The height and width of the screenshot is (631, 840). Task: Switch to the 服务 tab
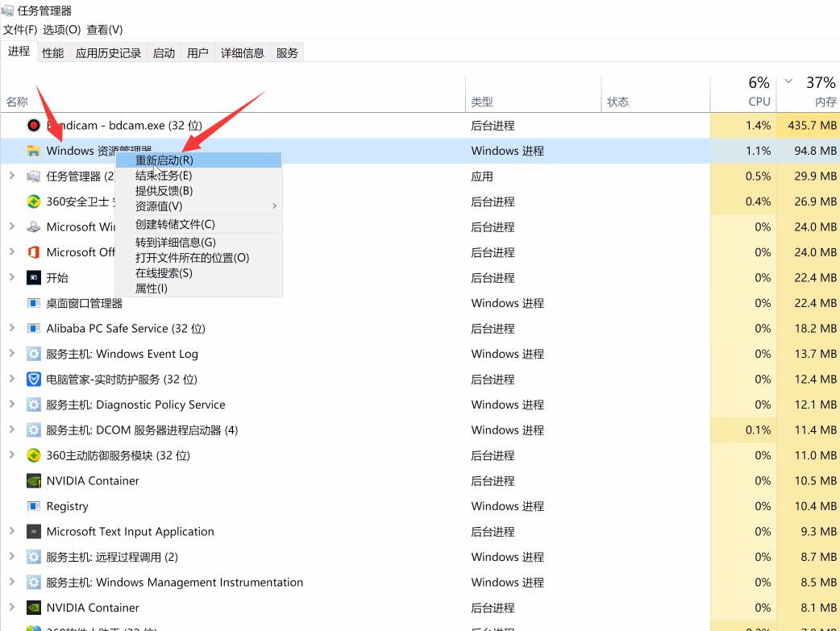pos(287,52)
